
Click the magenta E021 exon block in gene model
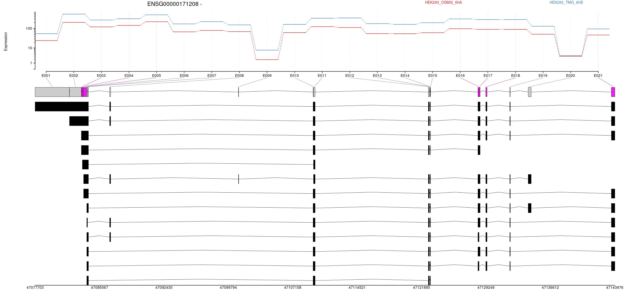pyautogui.click(x=613, y=92)
